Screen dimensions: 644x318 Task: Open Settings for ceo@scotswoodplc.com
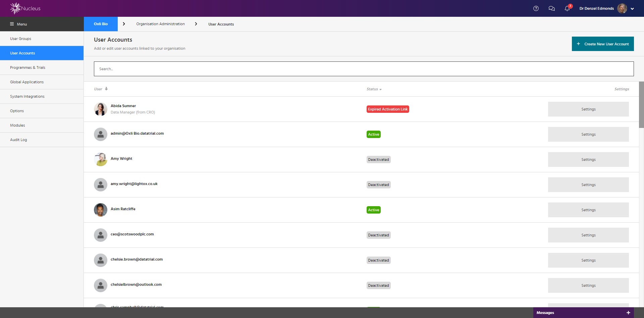point(588,235)
